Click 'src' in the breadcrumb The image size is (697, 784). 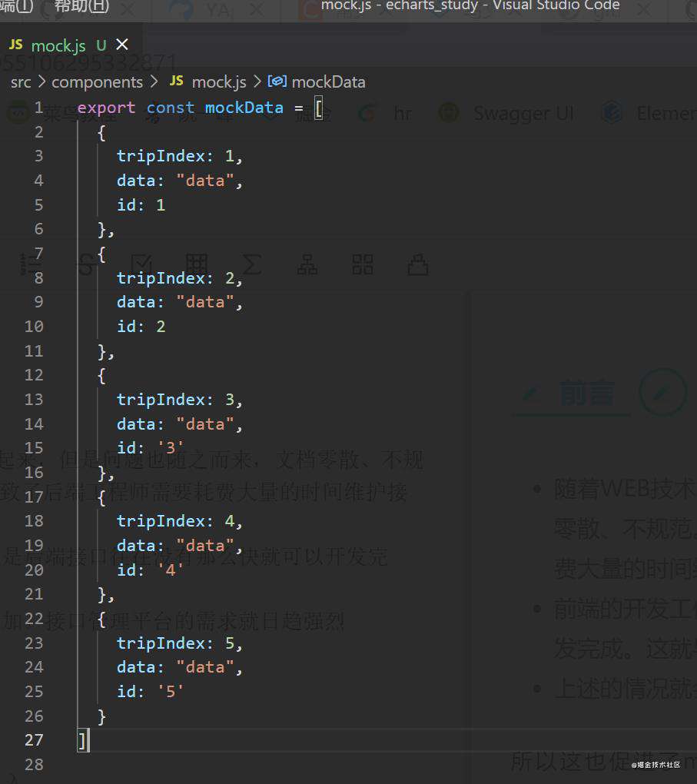tap(21, 82)
